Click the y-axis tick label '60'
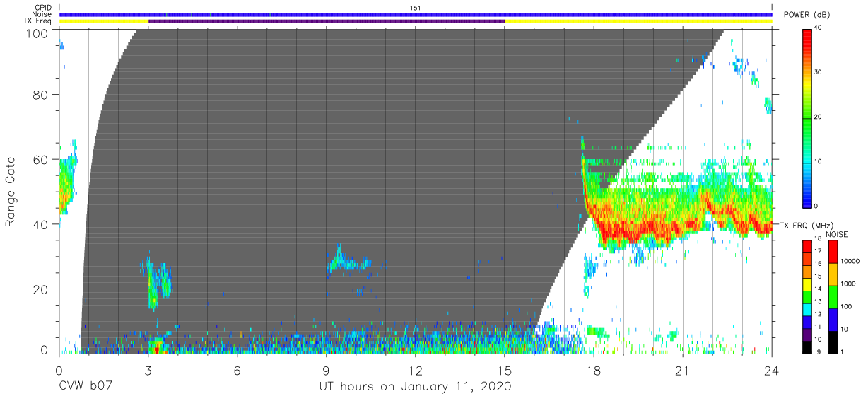The image size is (868, 401). coord(41,159)
